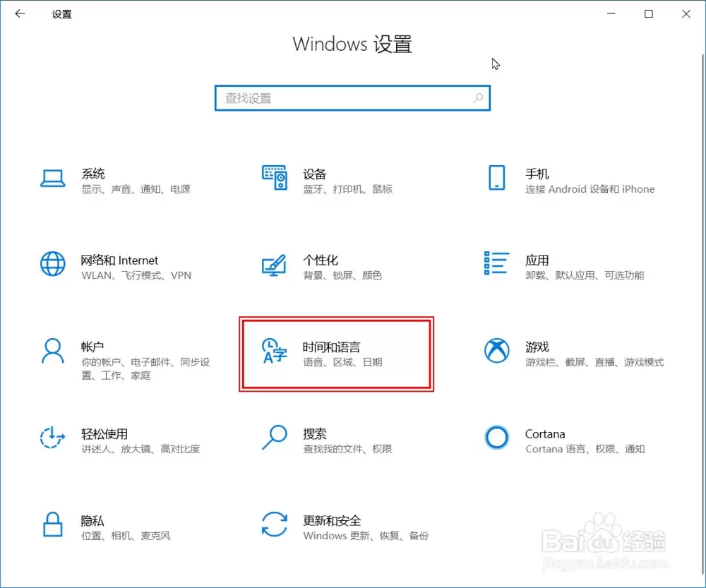
Task: Open the 游戏 Xbox icon
Action: click(x=496, y=350)
